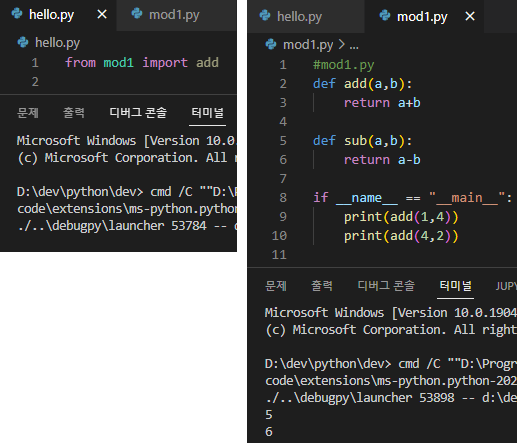Viewport: 517px width, 443px height.
Task: Click '"__main__"' string on line 8
Action: [x=467, y=198]
